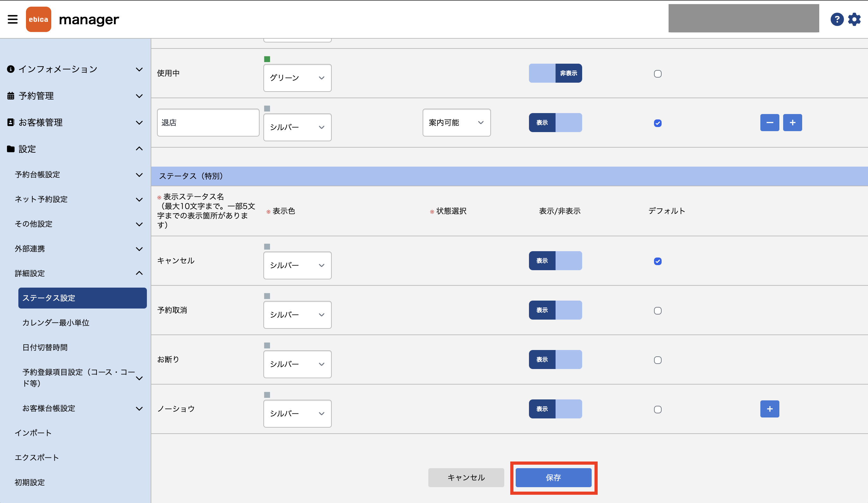Toggle display switch for お断り
Image resolution: width=868 pixels, height=503 pixels.
[556, 360]
